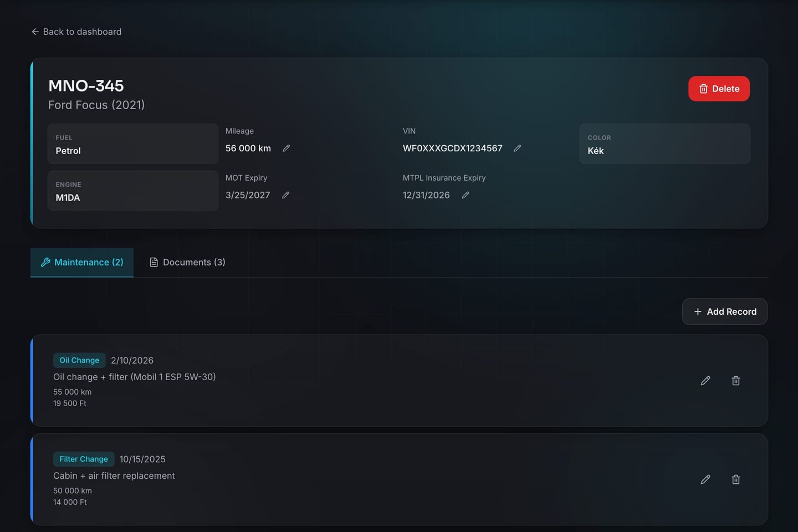798x532 pixels.
Task: Click the 3/25/2027 MOT date
Action: 248,195
